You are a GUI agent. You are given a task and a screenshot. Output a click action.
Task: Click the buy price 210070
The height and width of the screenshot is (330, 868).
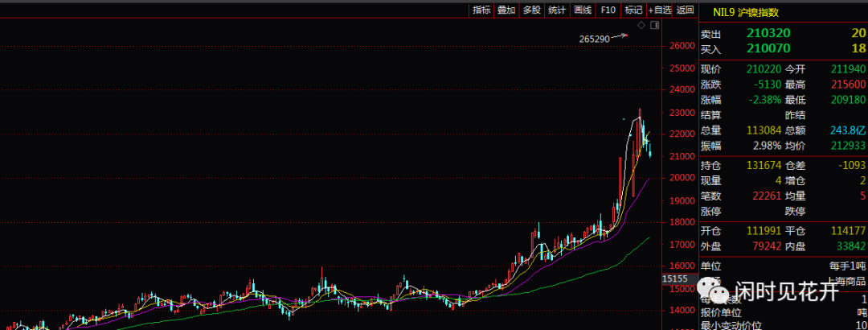768,49
